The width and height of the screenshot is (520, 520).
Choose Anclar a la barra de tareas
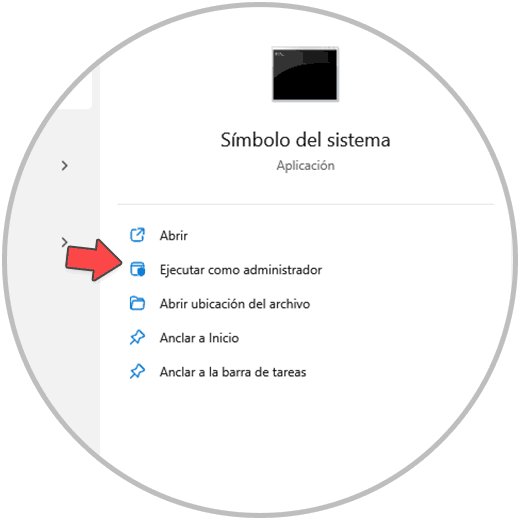coord(233,372)
